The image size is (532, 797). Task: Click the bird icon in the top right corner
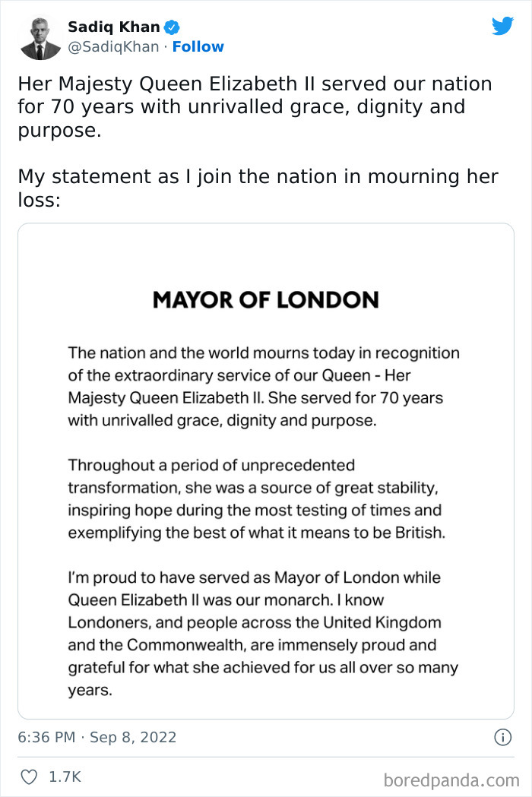503,25
